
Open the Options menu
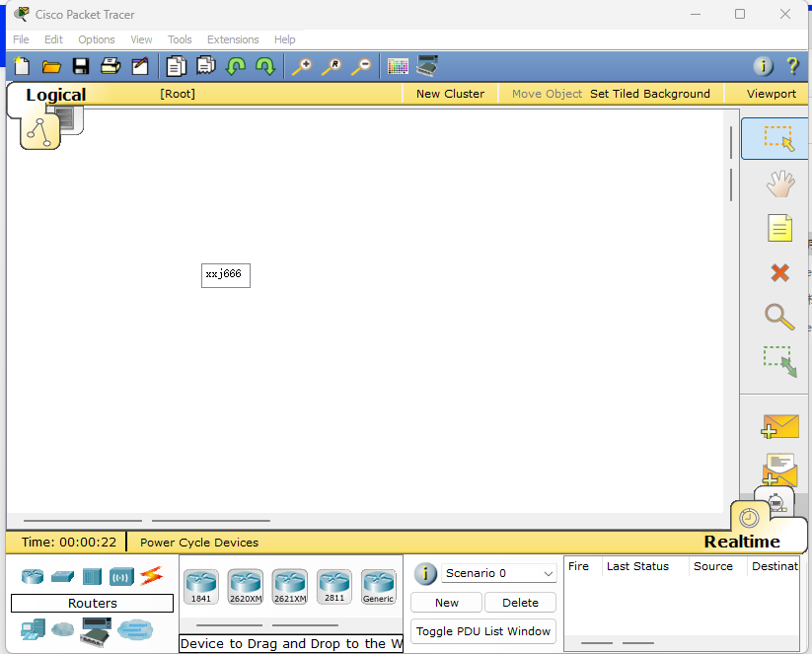tap(97, 39)
